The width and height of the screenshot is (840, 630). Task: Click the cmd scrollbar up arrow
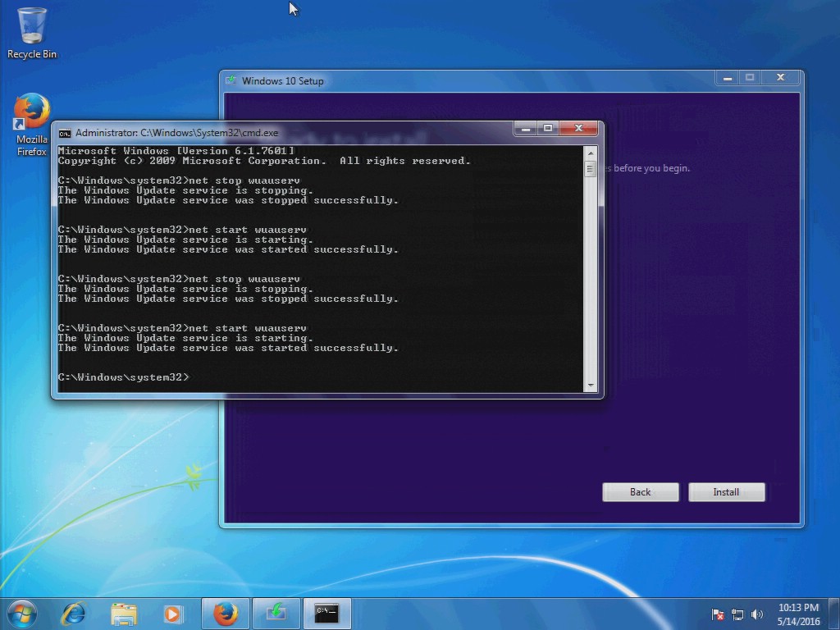tap(591, 153)
